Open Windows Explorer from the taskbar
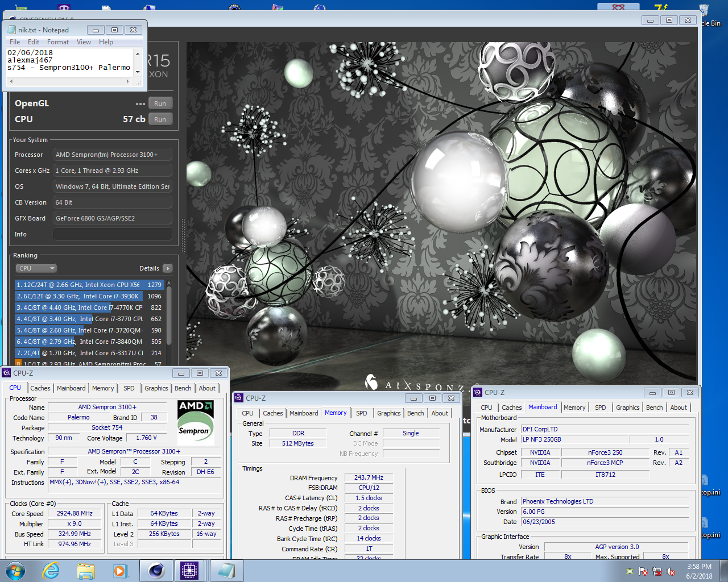 point(86,571)
